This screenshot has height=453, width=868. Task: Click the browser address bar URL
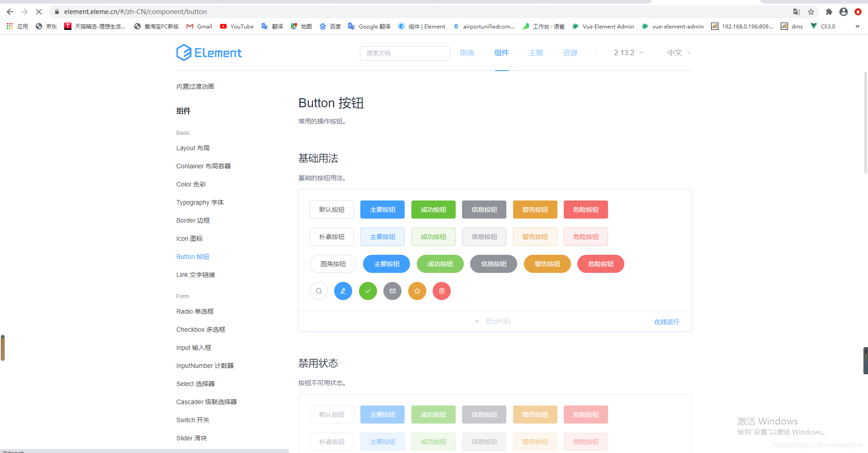(136, 12)
